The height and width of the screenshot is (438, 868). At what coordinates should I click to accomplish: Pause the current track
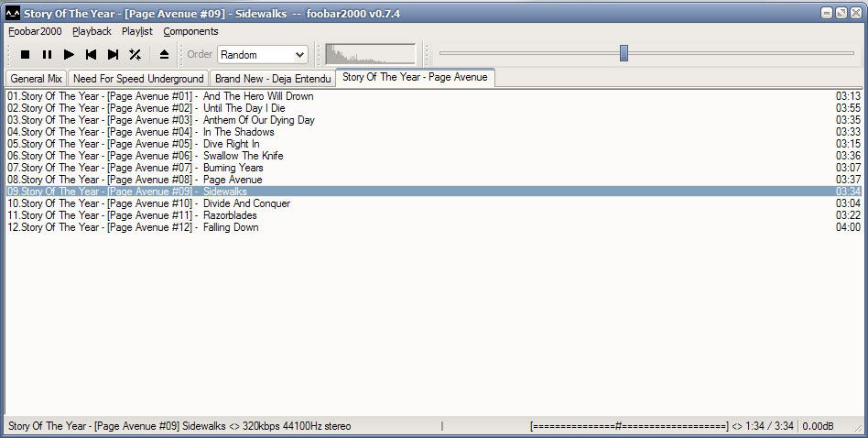tap(47, 54)
